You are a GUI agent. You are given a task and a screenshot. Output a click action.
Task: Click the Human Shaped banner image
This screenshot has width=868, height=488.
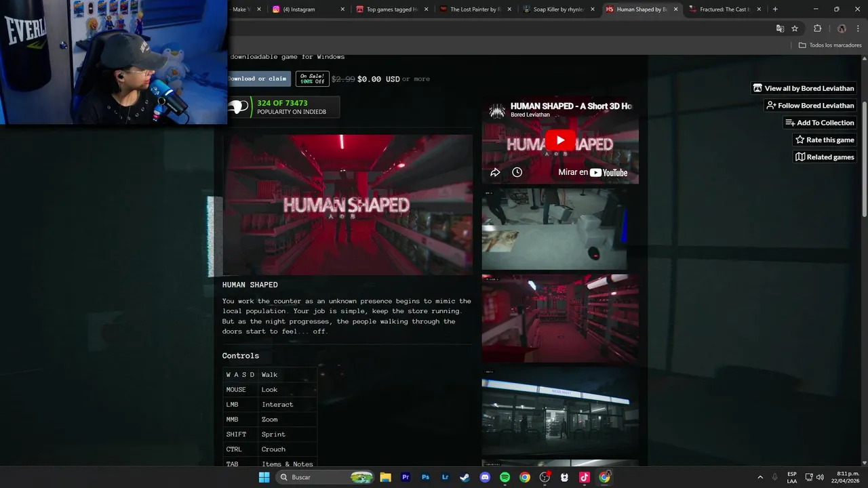pyautogui.click(x=348, y=205)
